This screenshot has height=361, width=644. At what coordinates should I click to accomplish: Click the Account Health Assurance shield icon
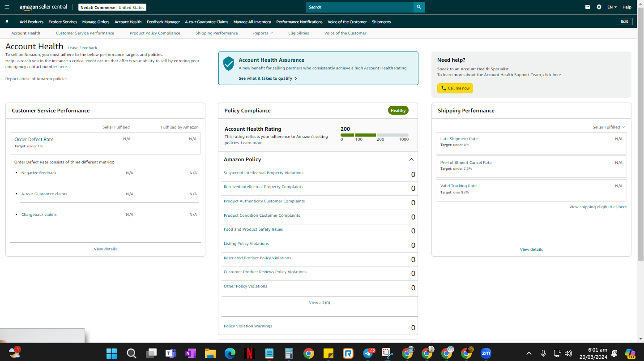[229, 64]
